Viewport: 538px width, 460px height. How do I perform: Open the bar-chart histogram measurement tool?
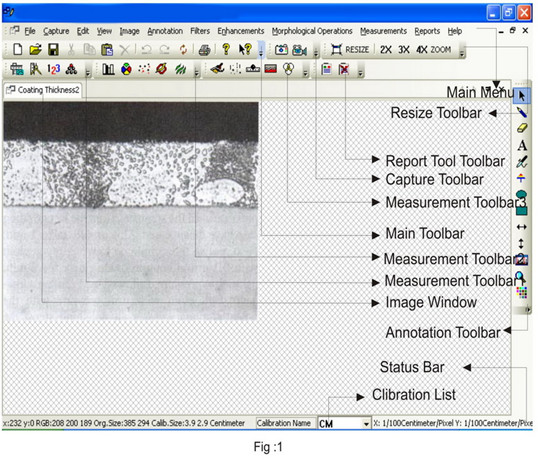(x=108, y=70)
